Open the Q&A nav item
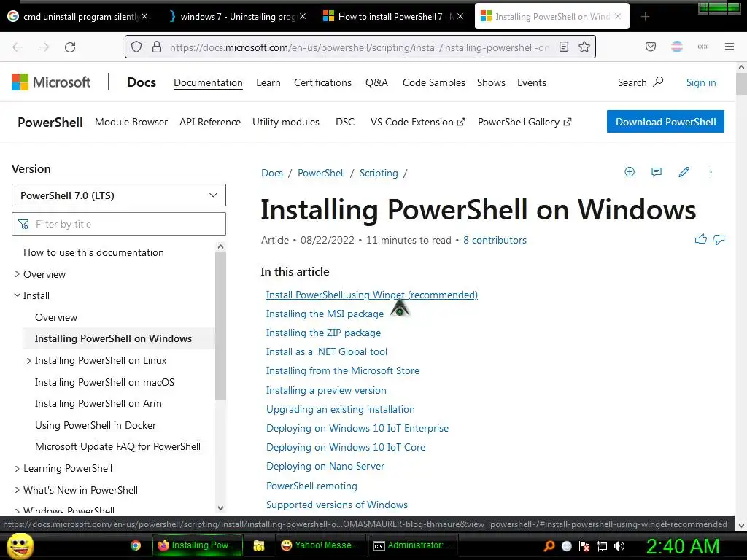Image resolution: width=747 pixels, height=560 pixels. (377, 82)
